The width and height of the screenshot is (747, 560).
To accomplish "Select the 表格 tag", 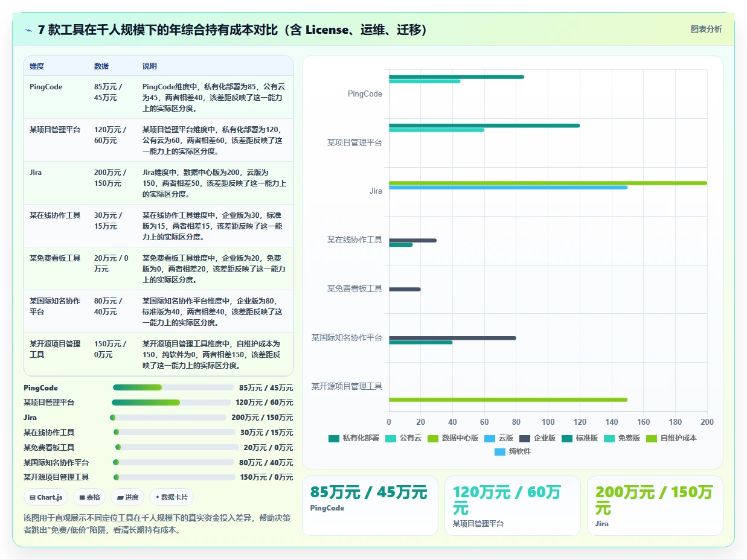I will pos(89,497).
